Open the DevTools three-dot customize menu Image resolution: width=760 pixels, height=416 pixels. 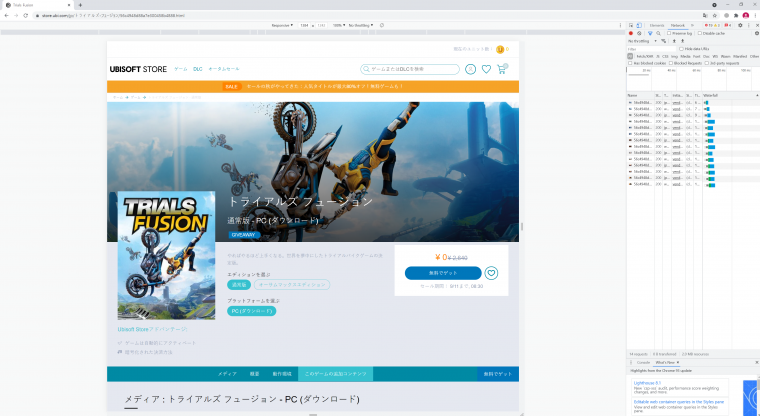pos(749,25)
